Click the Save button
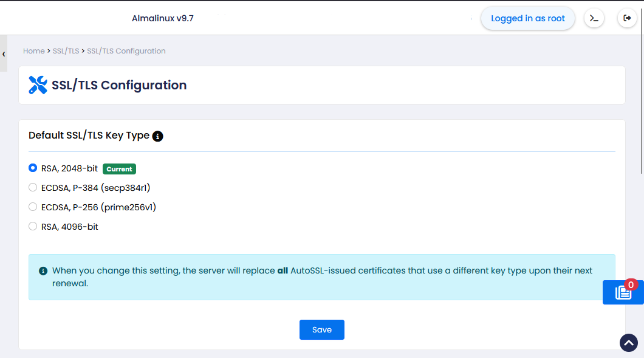The image size is (644, 358). point(322,329)
